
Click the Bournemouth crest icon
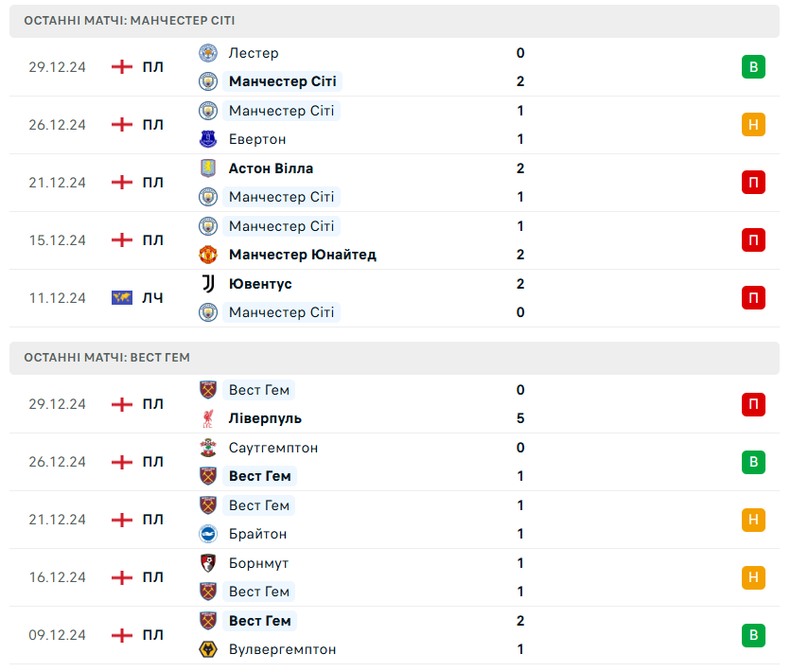tap(208, 563)
